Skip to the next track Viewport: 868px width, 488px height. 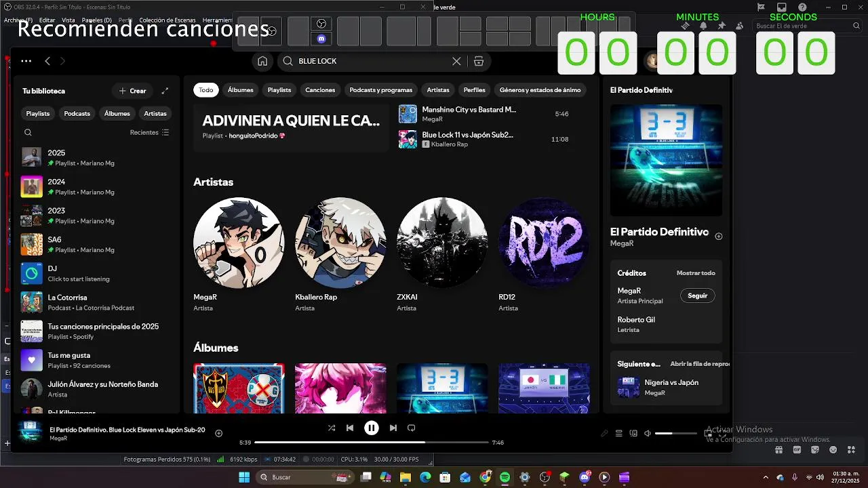[393, 428]
